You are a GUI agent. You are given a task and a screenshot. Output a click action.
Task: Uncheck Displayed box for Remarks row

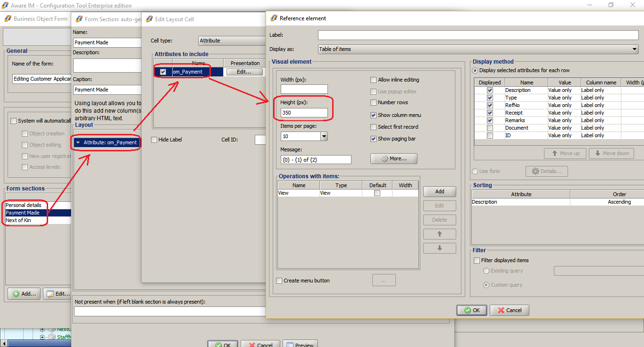[490, 120]
